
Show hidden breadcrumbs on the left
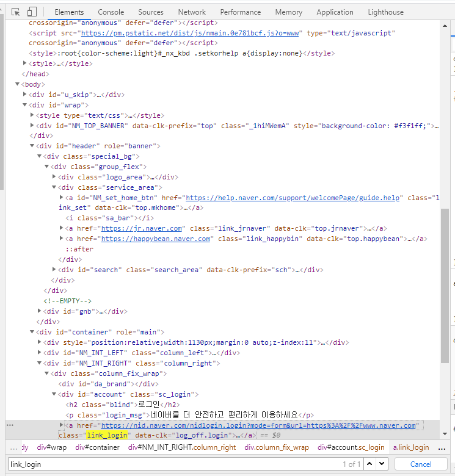pos(13,448)
